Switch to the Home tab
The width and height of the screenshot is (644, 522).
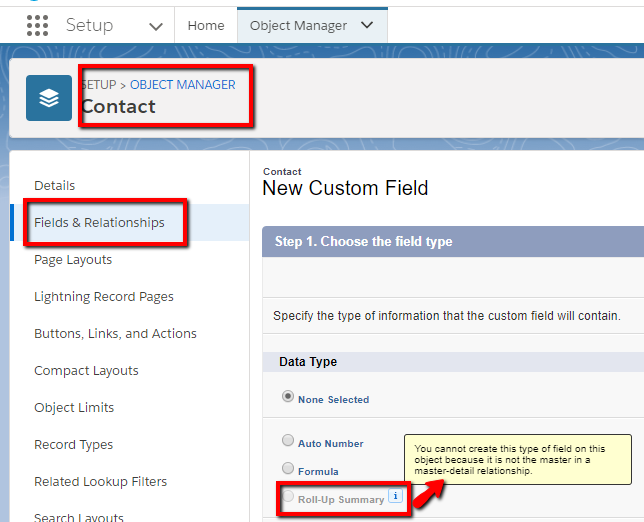click(x=206, y=25)
